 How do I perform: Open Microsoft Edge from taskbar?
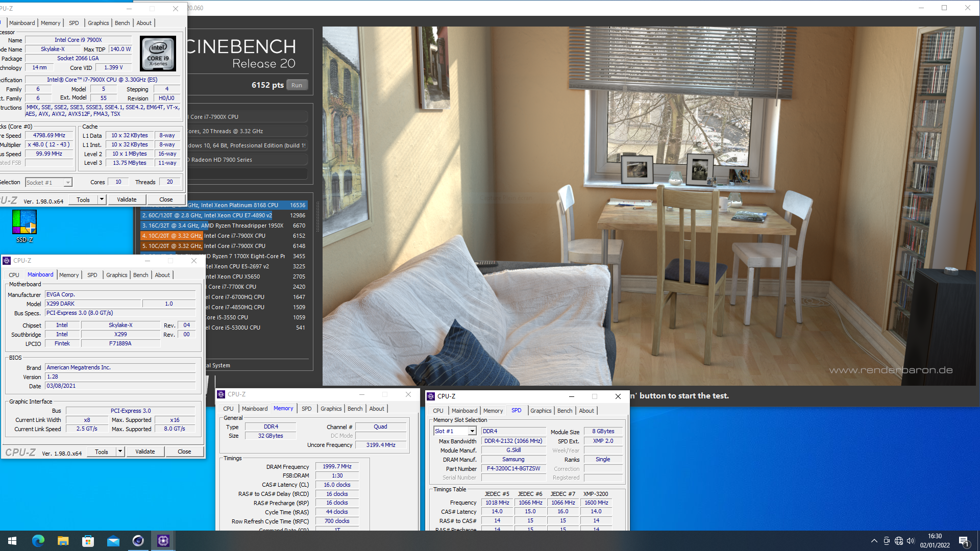point(38,541)
